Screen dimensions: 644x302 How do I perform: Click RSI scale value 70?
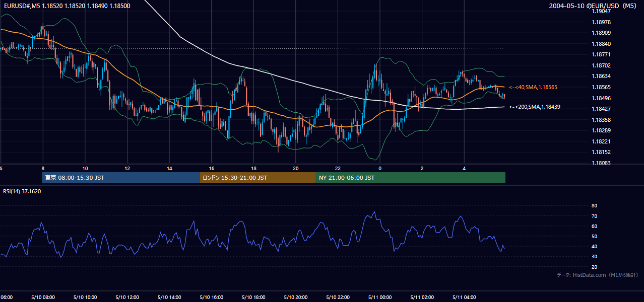point(594,216)
